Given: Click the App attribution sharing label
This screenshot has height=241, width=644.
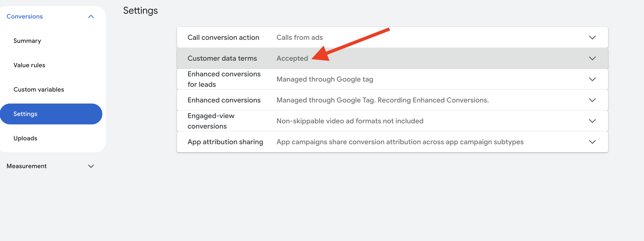Looking at the screenshot, I should pyautogui.click(x=225, y=142).
